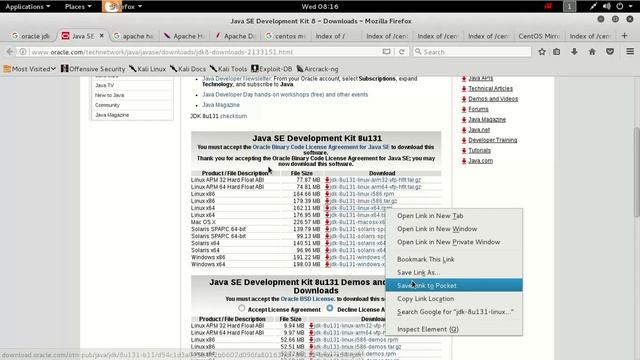Screen dimensions: 640x360
Task: Open Kali Tools bookmark
Action: [229, 69]
